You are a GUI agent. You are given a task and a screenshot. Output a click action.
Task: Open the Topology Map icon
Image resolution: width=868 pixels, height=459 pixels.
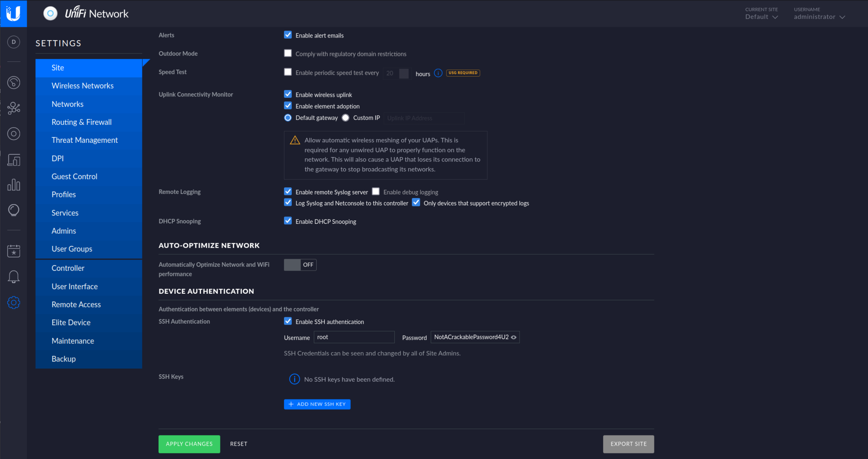tap(14, 108)
